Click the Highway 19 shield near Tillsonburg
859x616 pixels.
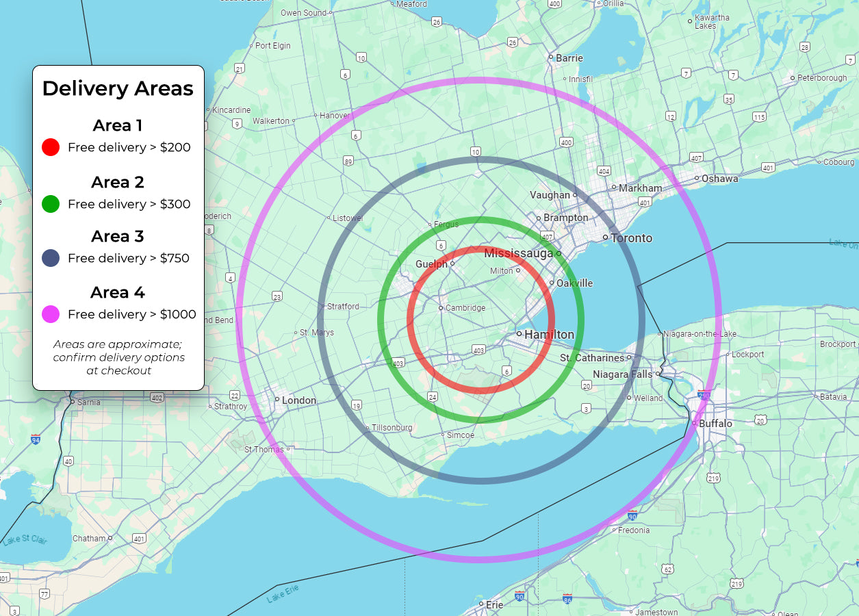coord(357,406)
